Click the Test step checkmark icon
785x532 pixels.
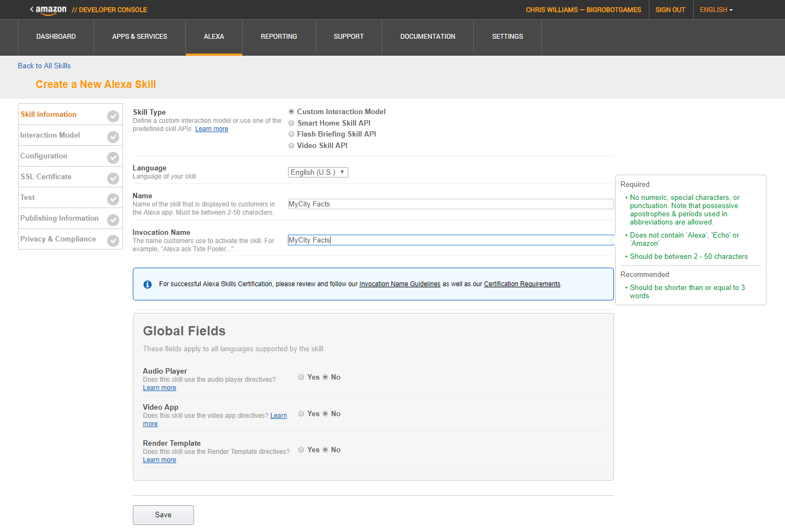[113, 199]
